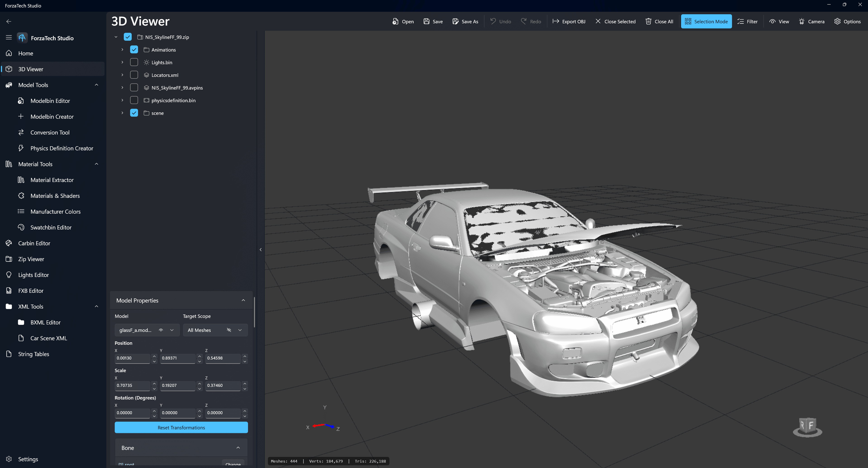Click the Model Properties panel scrollbar
Screen dimensions: 868x468
click(x=254, y=312)
